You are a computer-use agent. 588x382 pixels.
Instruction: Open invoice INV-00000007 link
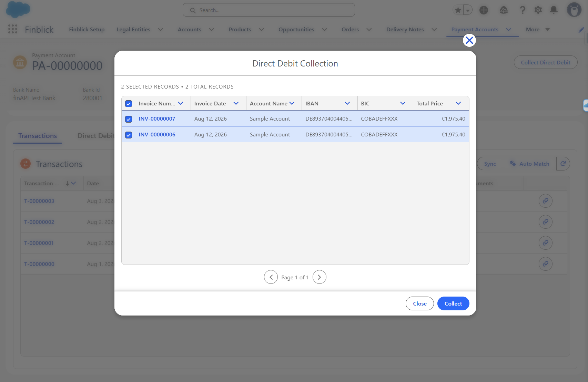click(x=157, y=118)
